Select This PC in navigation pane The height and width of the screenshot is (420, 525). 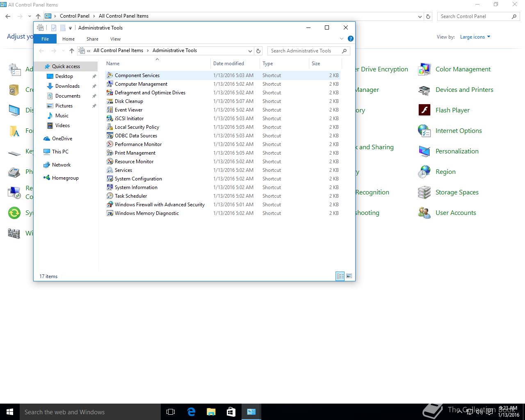(x=60, y=152)
